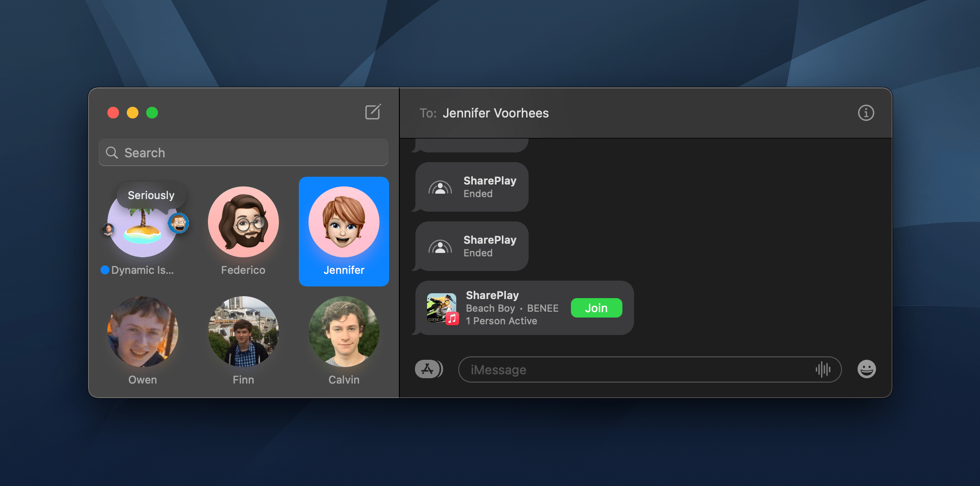Click the iMessage text field

point(650,369)
